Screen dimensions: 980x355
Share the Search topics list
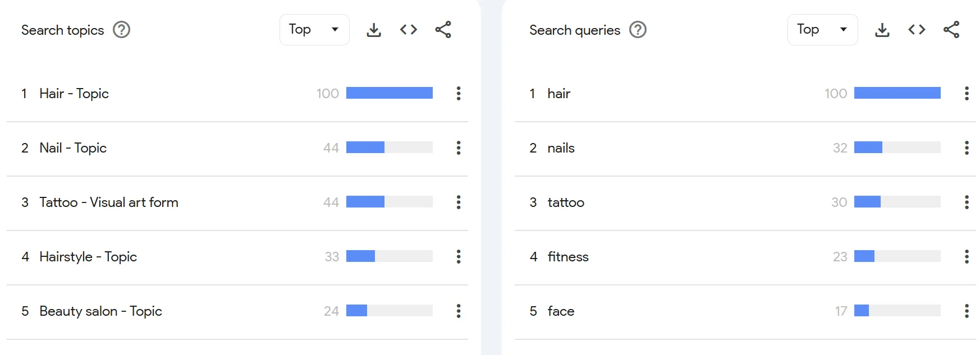click(x=443, y=30)
